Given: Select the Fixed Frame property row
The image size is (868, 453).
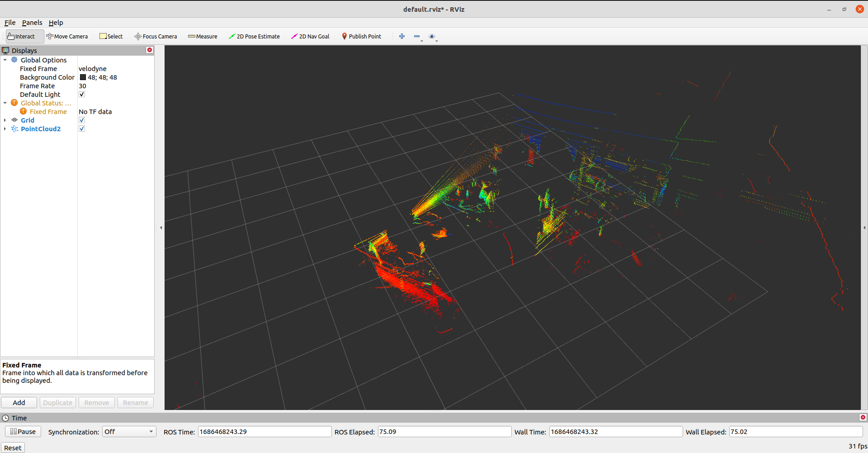Looking at the screenshot, I should point(77,69).
